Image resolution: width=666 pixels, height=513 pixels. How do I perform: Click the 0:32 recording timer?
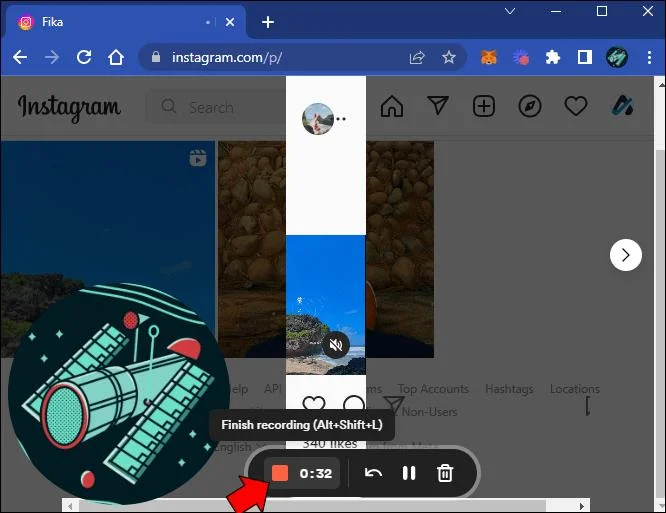pos(316,473)
